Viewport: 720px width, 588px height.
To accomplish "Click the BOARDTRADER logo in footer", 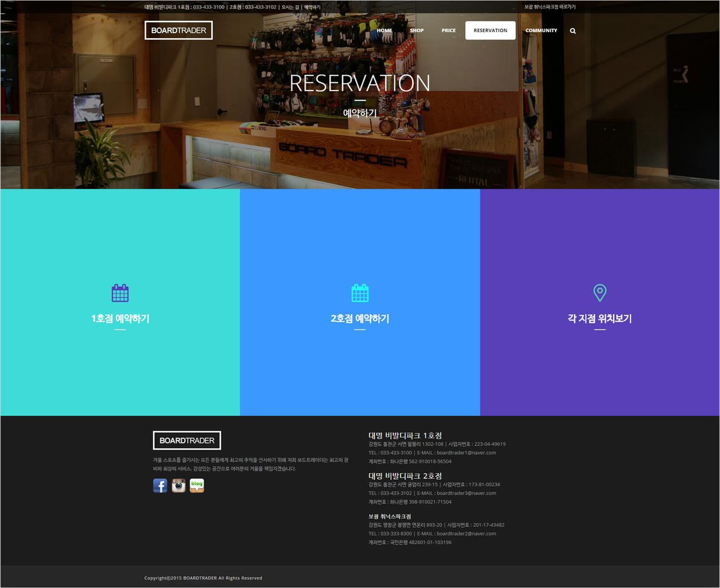I will pos(187,441).
